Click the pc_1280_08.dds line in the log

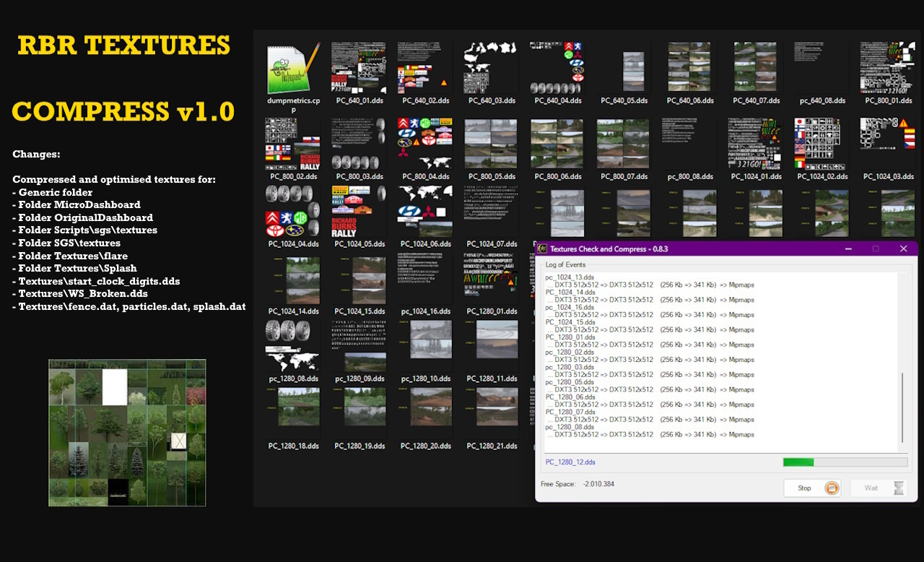pyautogui.click(x=570, y=427)
